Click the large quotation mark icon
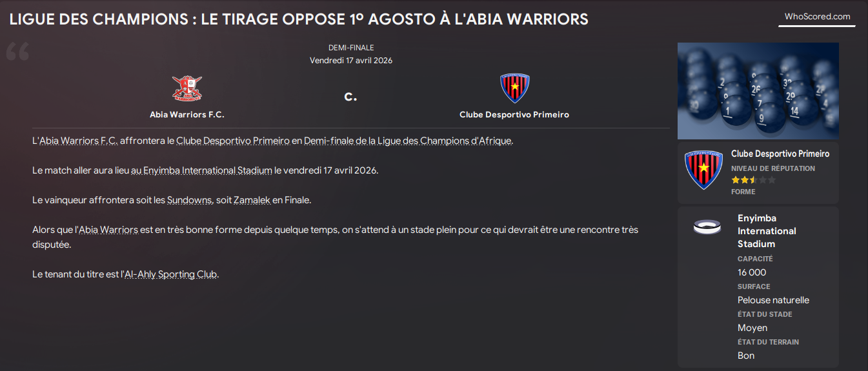868x371 pixels. pos(18,52)
